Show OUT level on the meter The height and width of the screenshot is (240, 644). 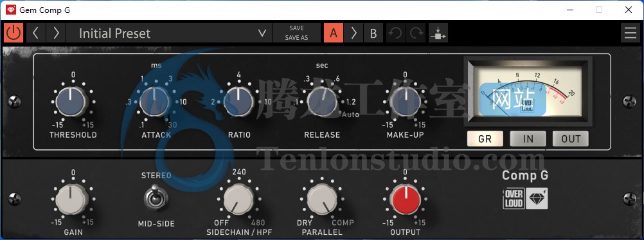click(571, 139)
